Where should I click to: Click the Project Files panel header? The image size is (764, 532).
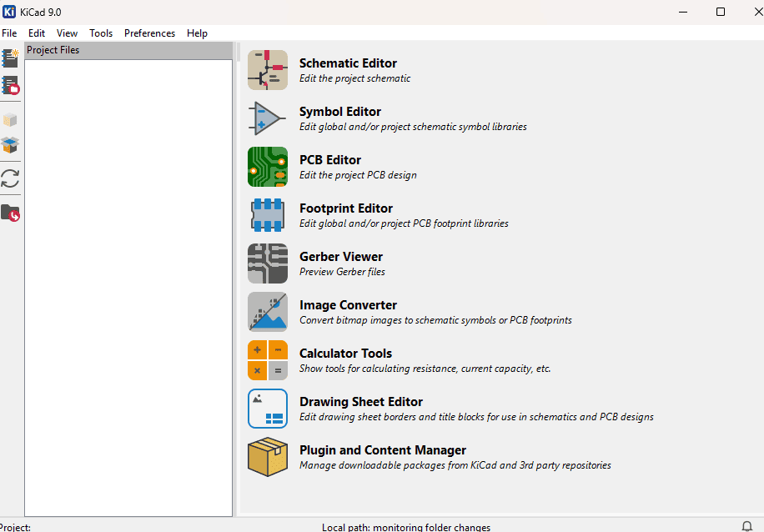(x=128, y=50)
